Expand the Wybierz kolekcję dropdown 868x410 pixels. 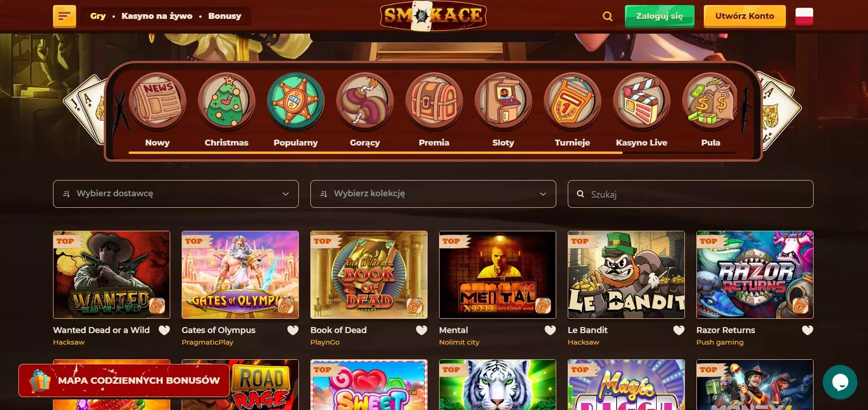point(433,194)
